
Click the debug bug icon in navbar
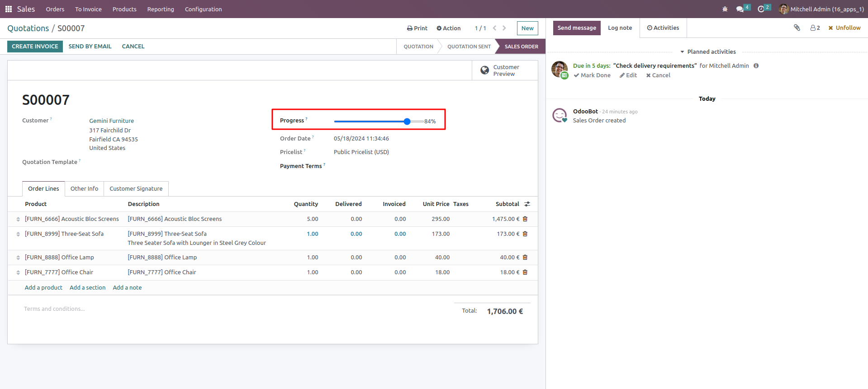[725, 9]
